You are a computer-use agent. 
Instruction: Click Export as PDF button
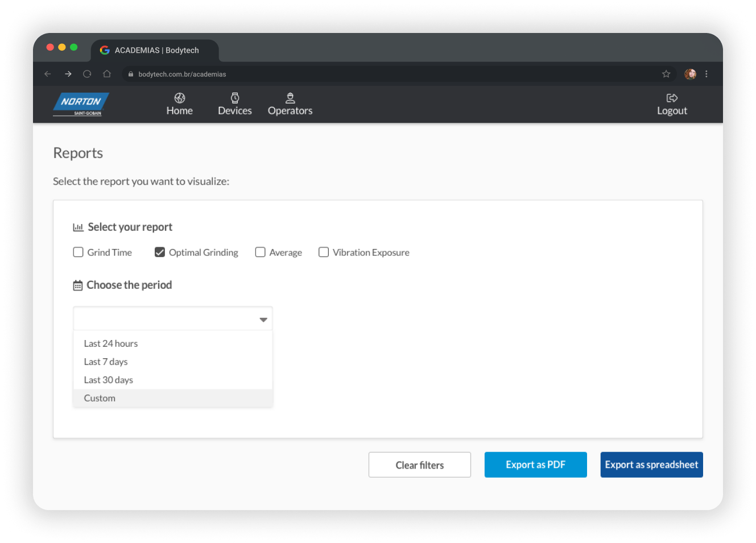pyautogui.click(x=536, y=465)
